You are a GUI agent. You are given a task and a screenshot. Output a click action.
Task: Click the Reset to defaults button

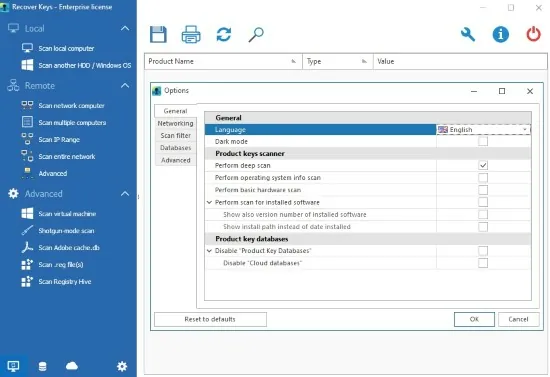pyautogui.click(x=210, y=319)
